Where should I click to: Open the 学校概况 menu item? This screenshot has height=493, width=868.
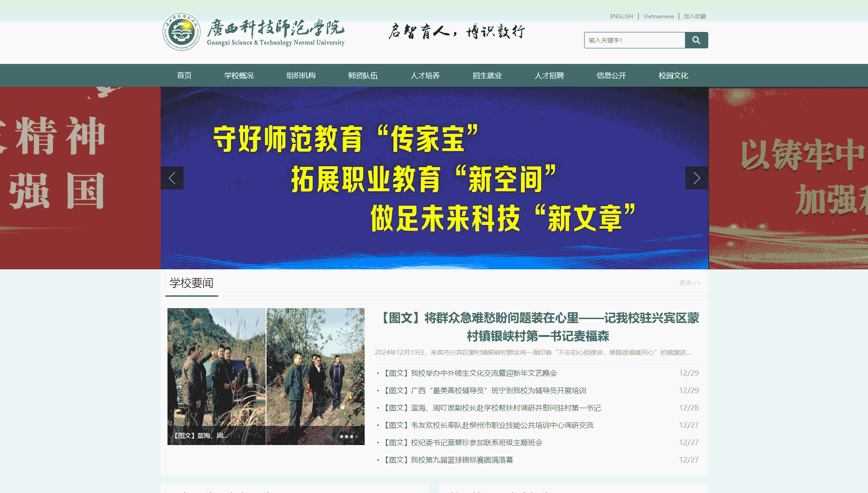239,75
